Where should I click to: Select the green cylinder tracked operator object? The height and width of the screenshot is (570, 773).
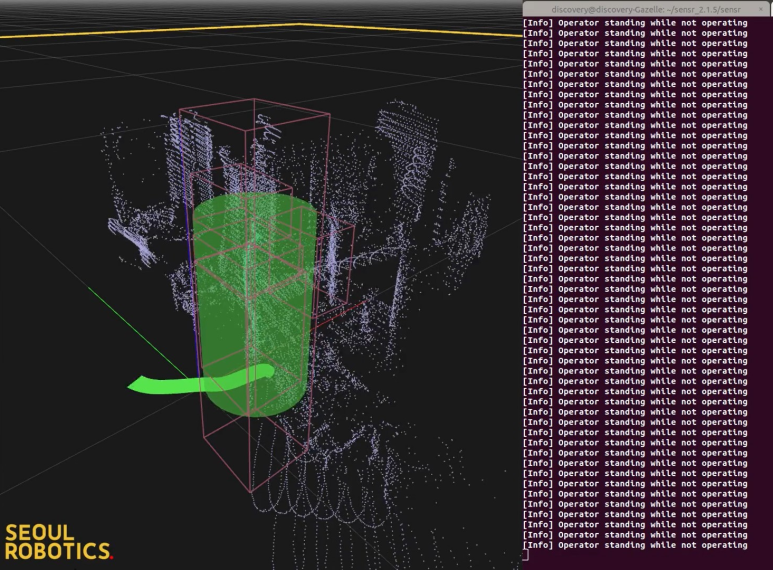(x=254, y=305)
